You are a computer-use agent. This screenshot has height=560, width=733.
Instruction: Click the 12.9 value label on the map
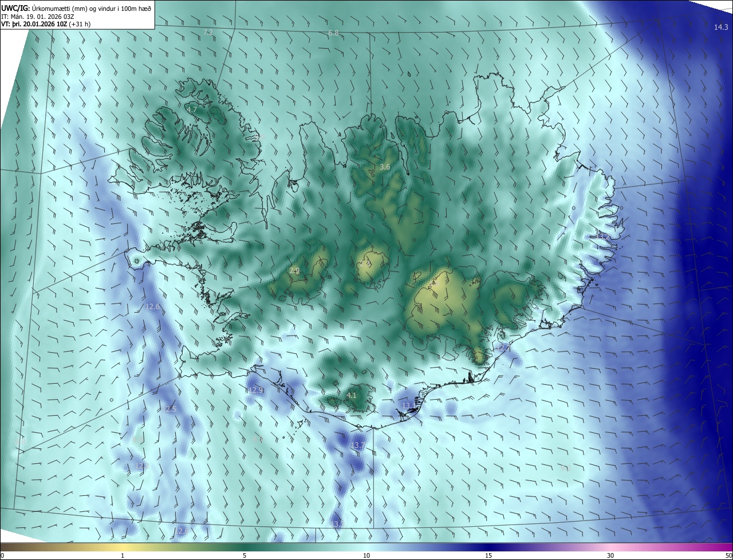coord(256,391)
